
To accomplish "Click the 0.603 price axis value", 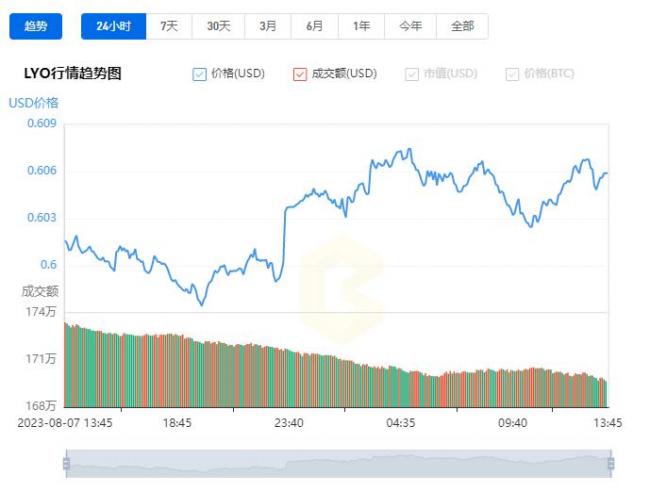I will (41, 218).
